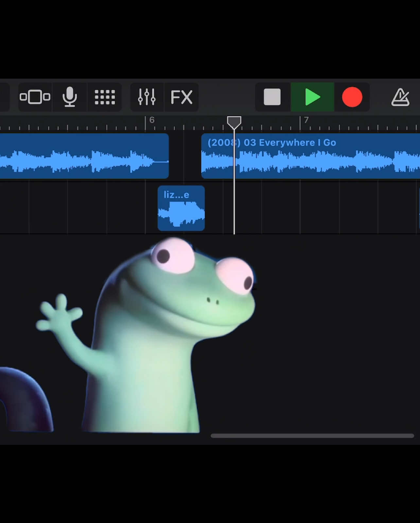Select the playhead marker on the ruler
420x523 pixels.
234,122
